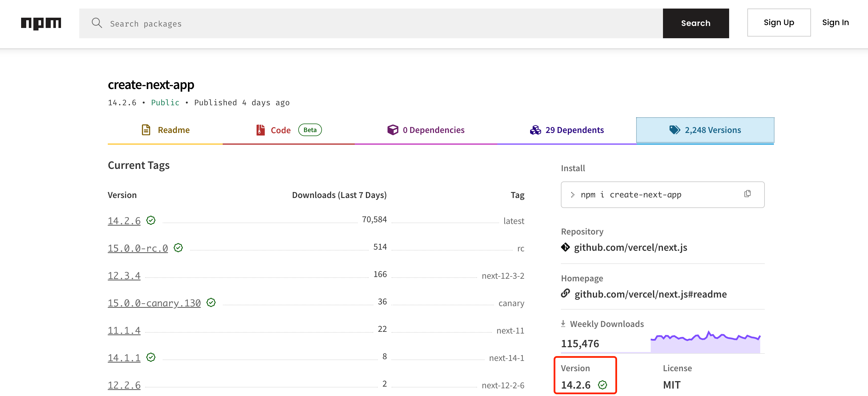Image resolution: width=868 pixels, height=396 pixels.
Task: Click the 'Published 4 days ago' text
Action: click(x=242, y=102)
